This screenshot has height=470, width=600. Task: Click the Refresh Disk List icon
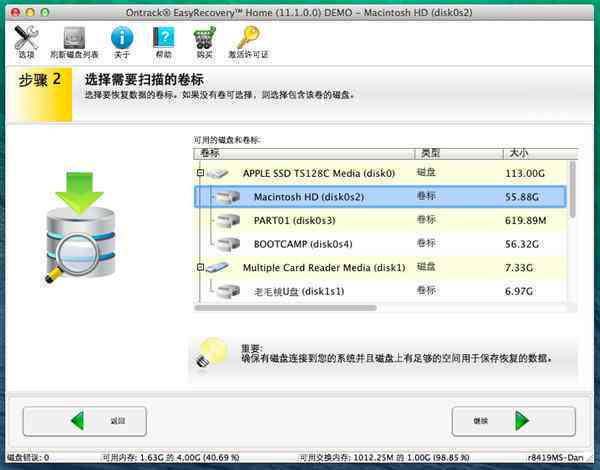(x=74, y=42)
